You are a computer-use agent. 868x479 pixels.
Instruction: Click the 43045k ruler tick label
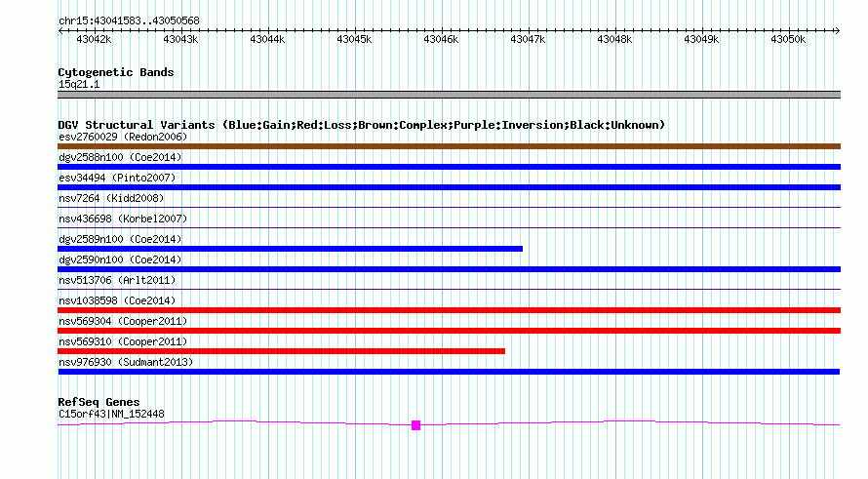coord(354,39)
